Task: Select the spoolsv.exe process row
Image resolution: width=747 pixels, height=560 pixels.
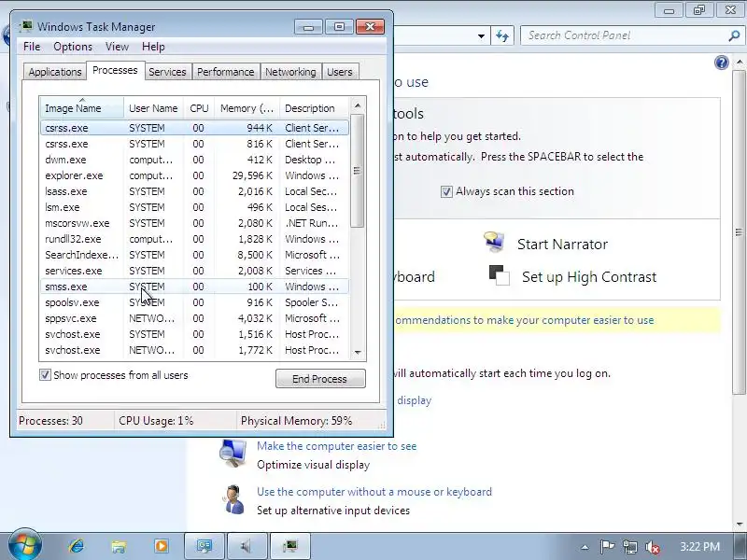Action: (x=194, y=302)
